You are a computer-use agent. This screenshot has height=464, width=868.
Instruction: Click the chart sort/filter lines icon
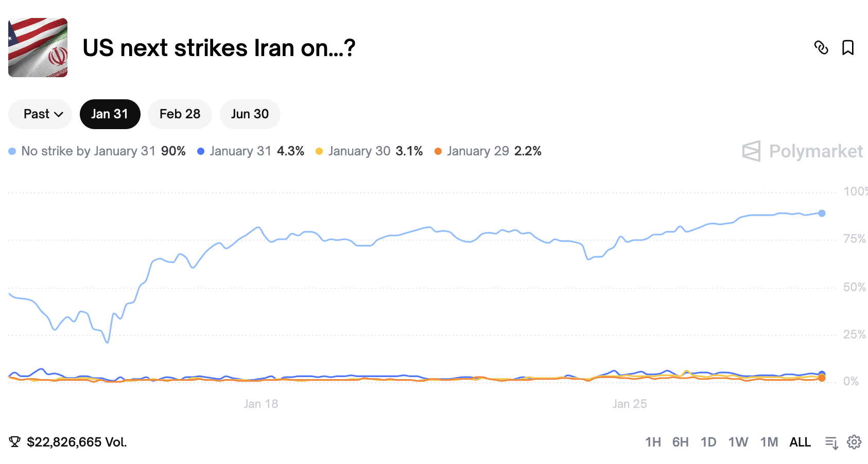coord(831,442)
